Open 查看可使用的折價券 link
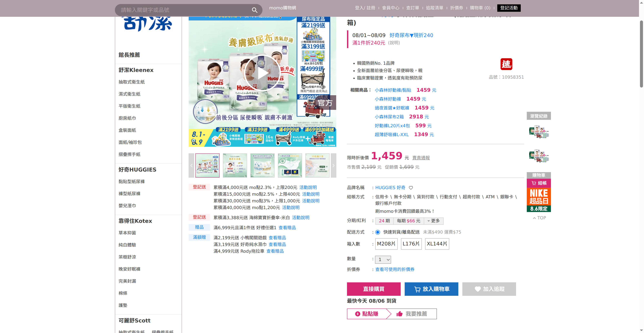Screen dimensions: 644x333 [395, 269]
